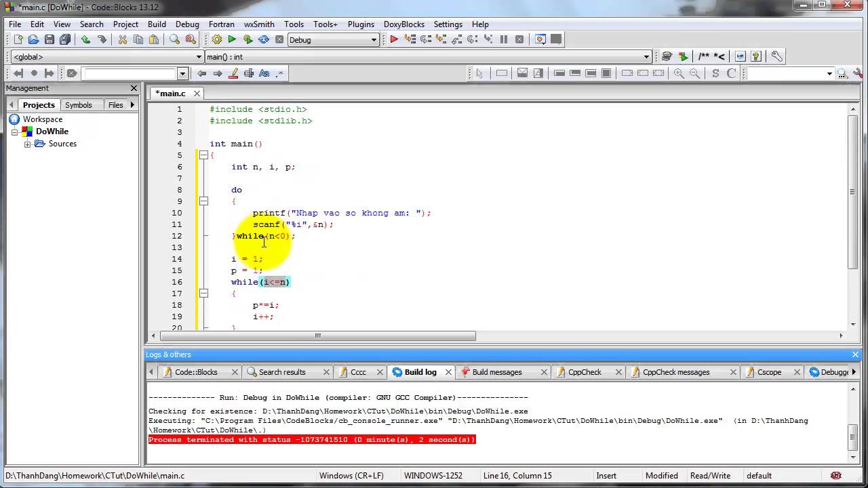Switch to CppCheck messages tab
The height and width of the screenshot is (488, 868).
point(676,372)
